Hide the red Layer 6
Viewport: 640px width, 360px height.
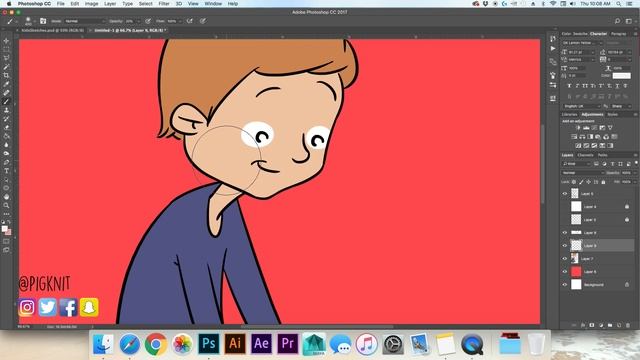click(x=565, y=271)
